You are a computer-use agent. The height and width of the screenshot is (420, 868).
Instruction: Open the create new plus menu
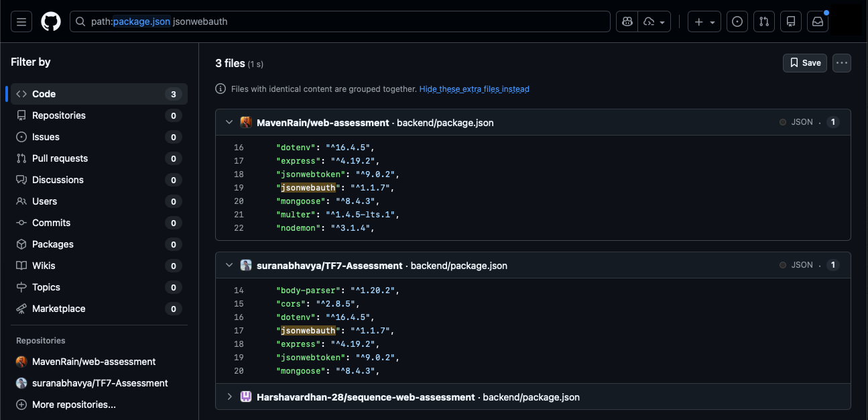click(x=704, y=21)
